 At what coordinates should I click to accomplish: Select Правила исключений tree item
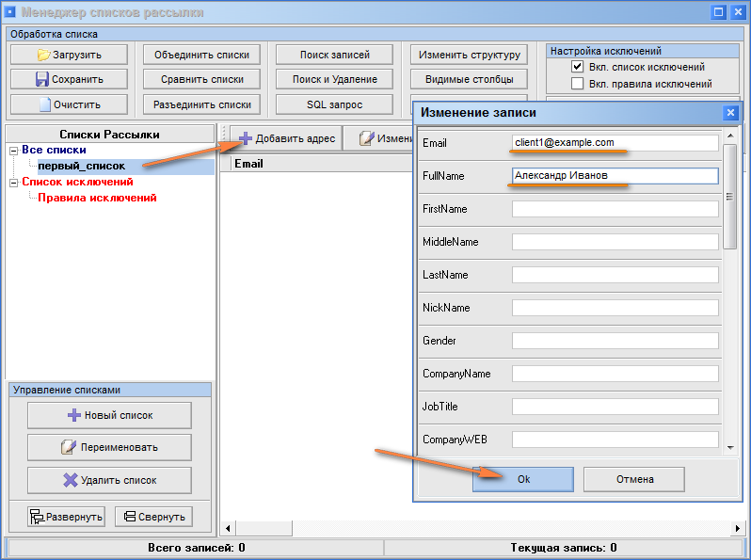coord(96,199)
